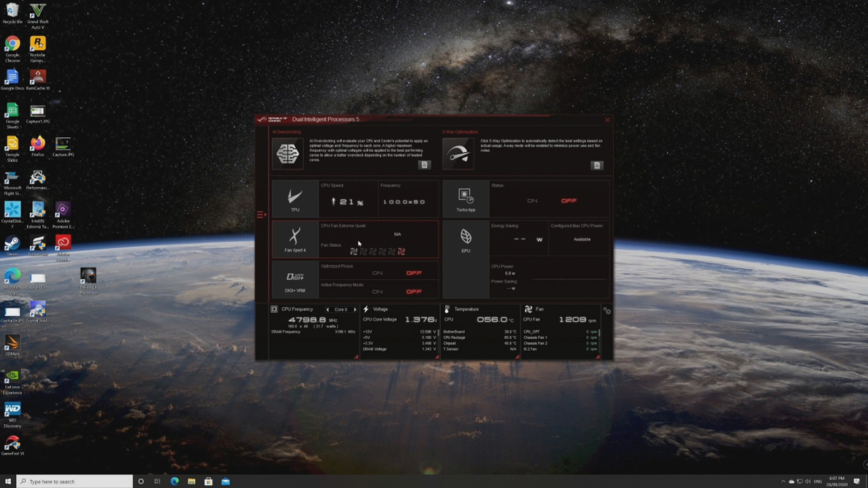The width and height of the screenshot is (868, 488).
Task: Select the red fan status icon
Action: coord(401,251)
